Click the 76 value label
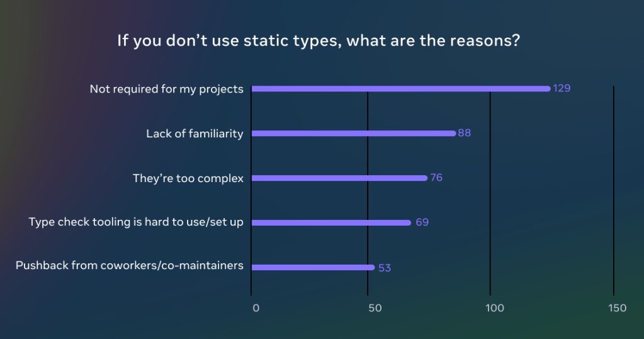 (436, 178)
